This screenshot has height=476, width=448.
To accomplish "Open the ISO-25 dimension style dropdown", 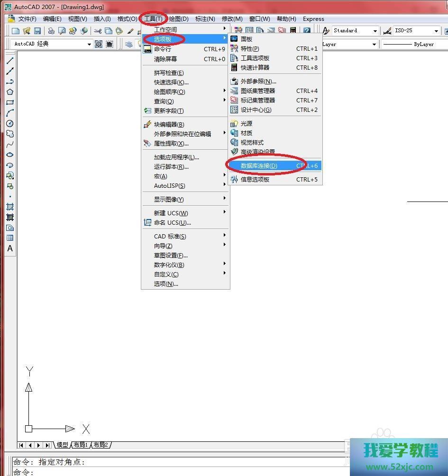I will pyautogui.click(x=436, y=31).
